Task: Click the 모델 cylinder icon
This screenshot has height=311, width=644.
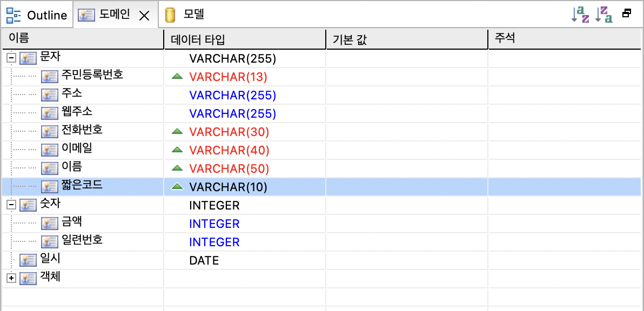Action: click(x=170, y=15)
